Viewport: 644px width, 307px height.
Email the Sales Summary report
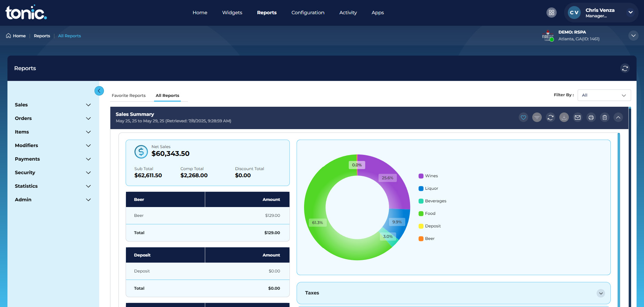coord(578,118)
